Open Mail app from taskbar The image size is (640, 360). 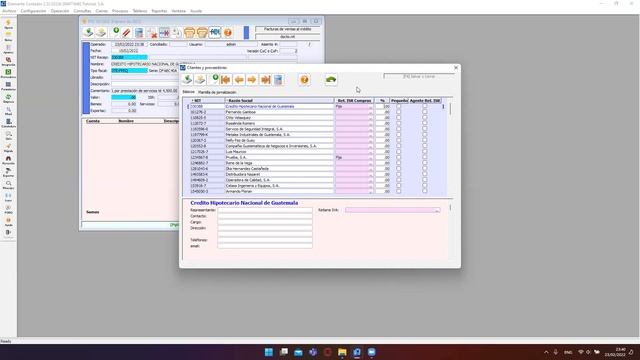click(298, 352)
